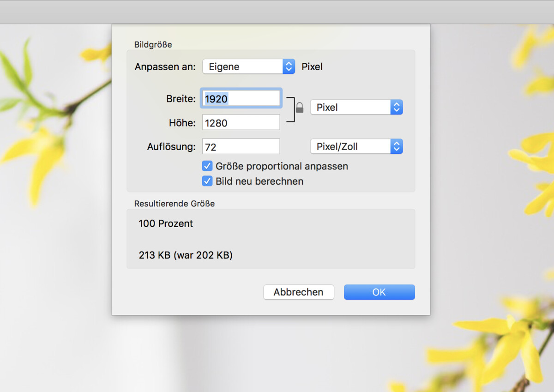Open the Pixel unit dropdown
The width and height of the screenshot is (554, 392).
coord(356,107)
